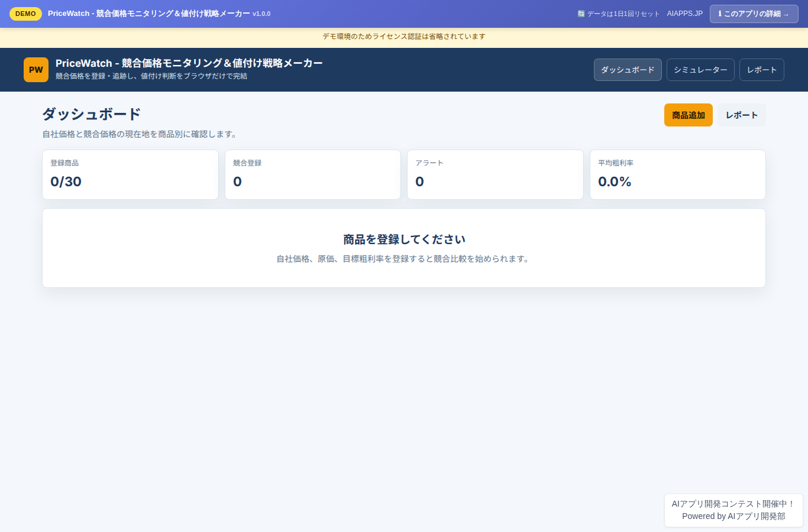808x532 pixels.
Task: Open the レポート tab in the navy header
Action: (x=762, y=70)
